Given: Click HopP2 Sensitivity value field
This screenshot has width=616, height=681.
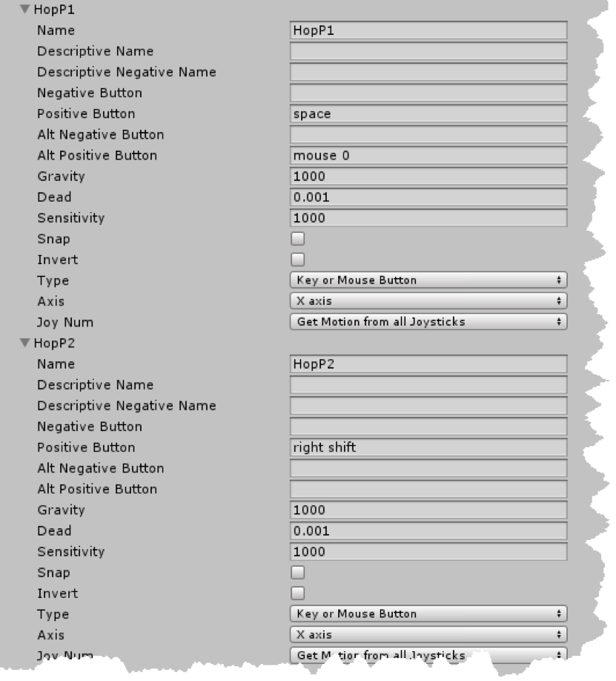Looking at the screenshot, I should point(428,551).
